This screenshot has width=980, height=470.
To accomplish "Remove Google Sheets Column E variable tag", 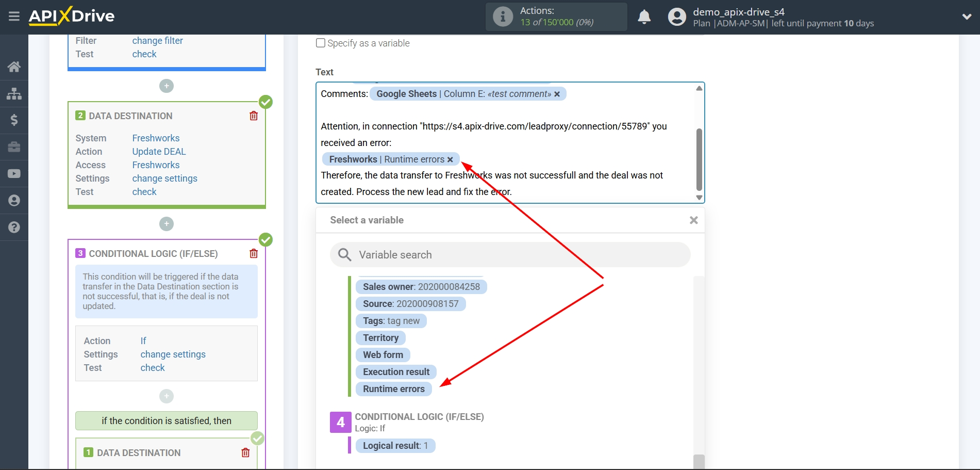I will (x=557, y=94).
